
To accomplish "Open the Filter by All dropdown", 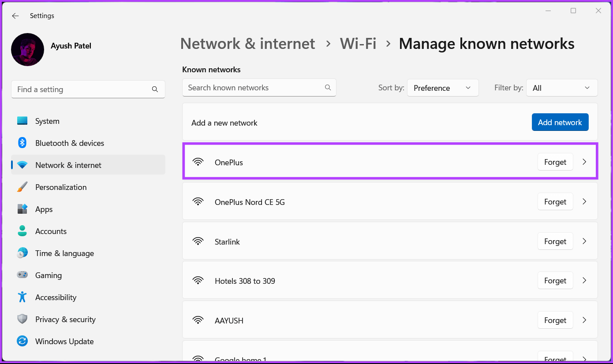I will coord(561,88).
